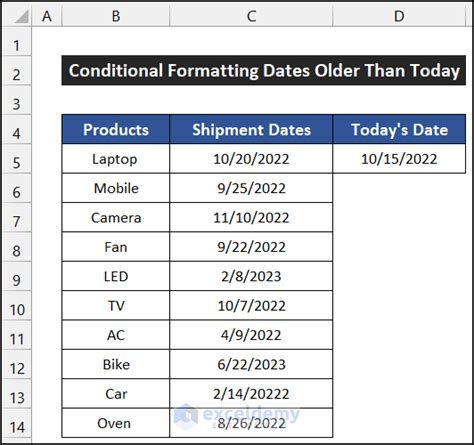Select the Camera product cell
Image resolution: width=474 pixels, height=445 pixels.
coord(116,217)
